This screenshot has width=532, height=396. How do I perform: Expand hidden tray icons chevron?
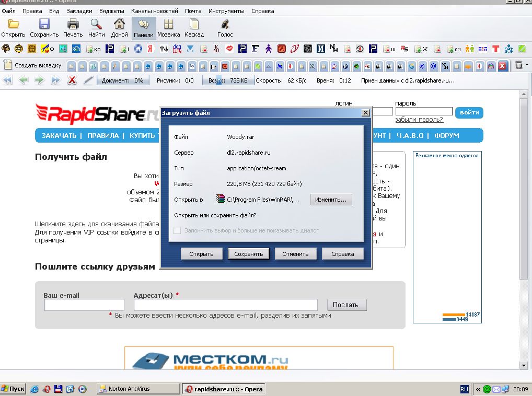pos(478,389)
